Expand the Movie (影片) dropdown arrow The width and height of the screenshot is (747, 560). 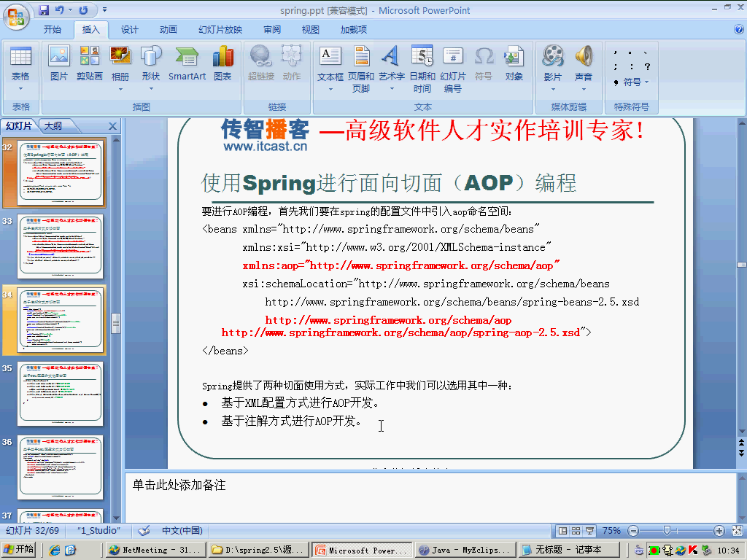[553, 89]
